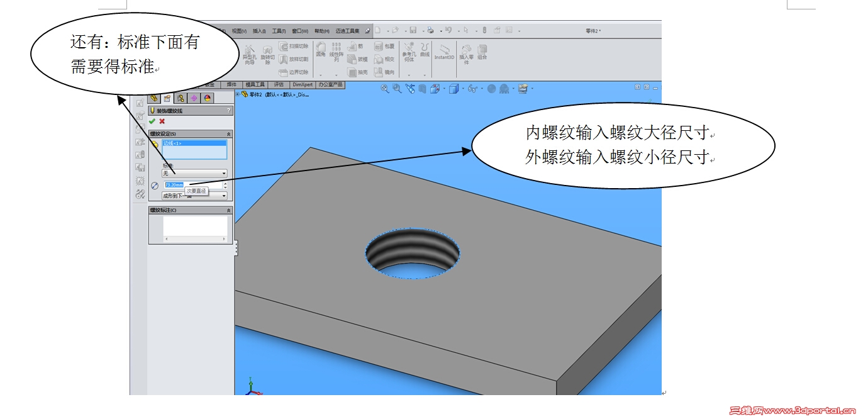The height and width of the screenshot is (419, 868).
Task: Click the View Orientation icon
Action: point(435,89)
